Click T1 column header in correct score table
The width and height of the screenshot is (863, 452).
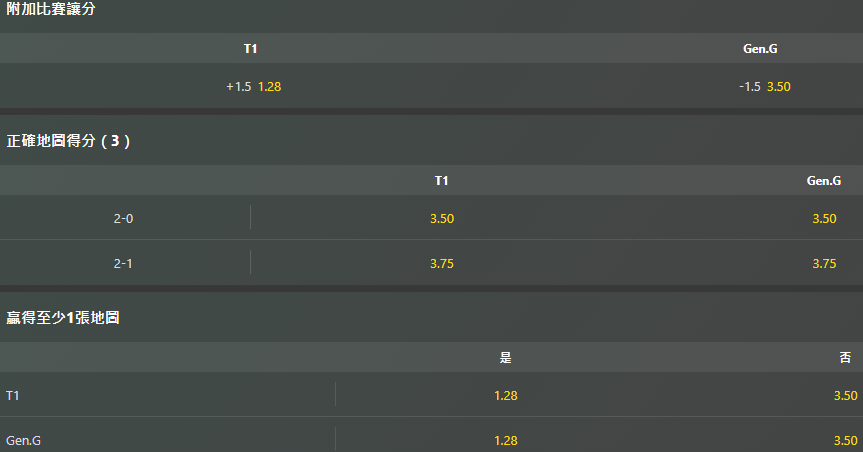click(441, 181)
